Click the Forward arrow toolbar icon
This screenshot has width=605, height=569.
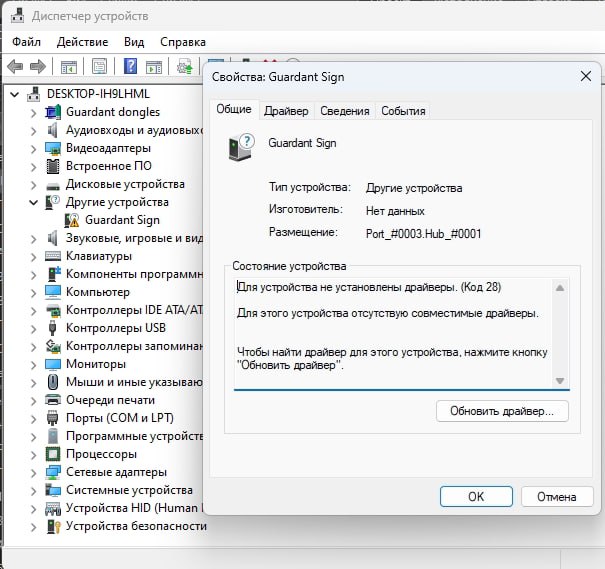[38, 67]
